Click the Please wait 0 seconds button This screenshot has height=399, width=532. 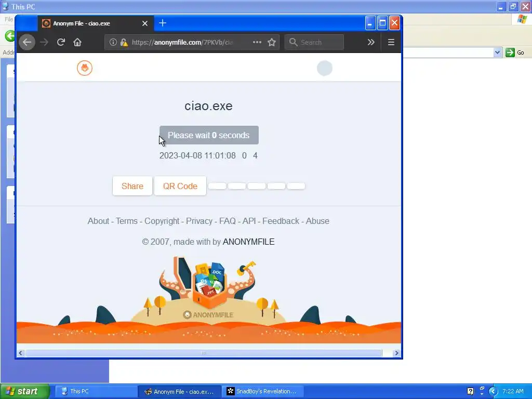point(209,135)
